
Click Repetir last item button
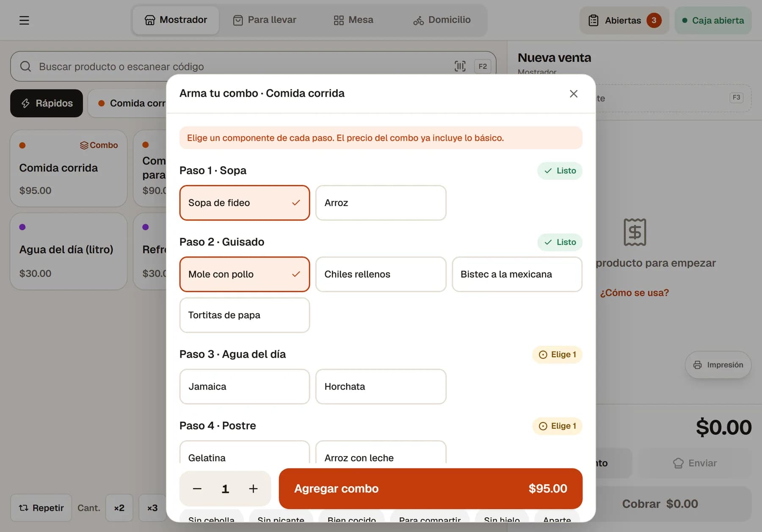41,508
